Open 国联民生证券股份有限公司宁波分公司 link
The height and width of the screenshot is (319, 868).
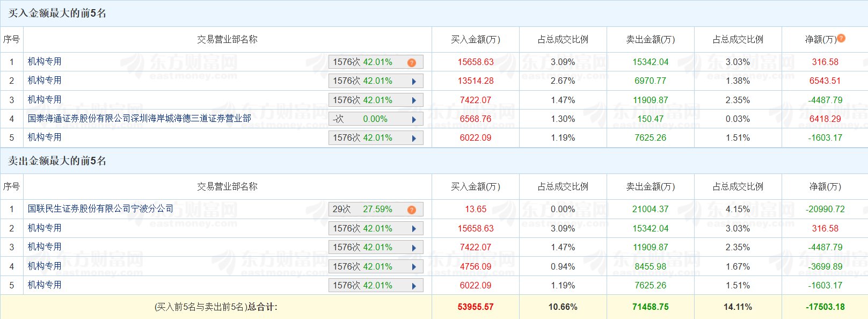[100, 208]
